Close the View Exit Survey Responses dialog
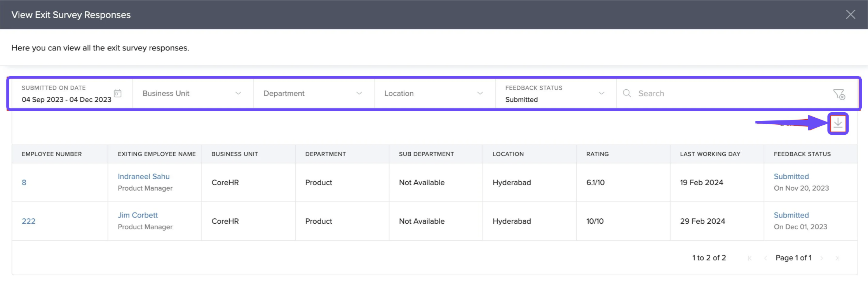Screen dimensions: 868x294 pos(850,15)
